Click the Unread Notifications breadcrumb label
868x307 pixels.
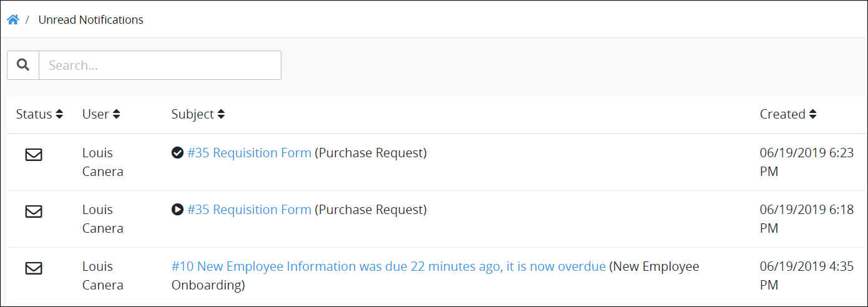click(91, 20)
